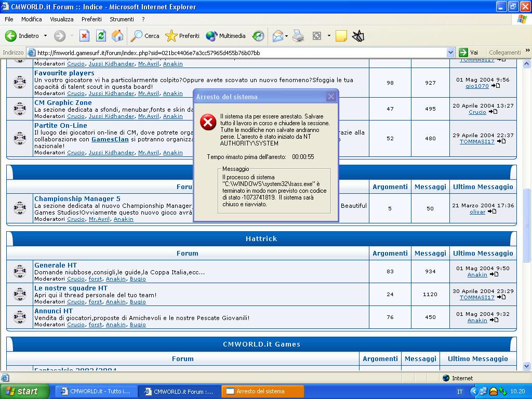532x399 pixels.
Task: Select Arresto del sistema taskbar button
Action: click(262, 392)
